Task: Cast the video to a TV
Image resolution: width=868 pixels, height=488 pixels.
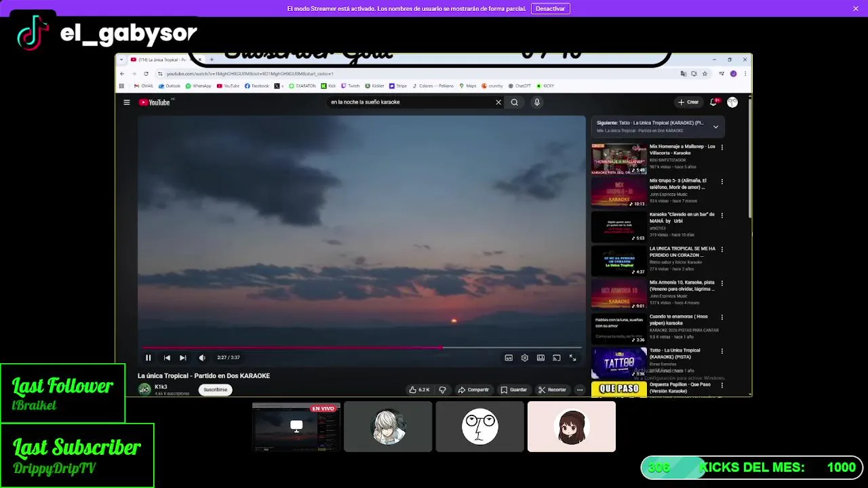Action: pyautogui.click(x=557, y=358)
